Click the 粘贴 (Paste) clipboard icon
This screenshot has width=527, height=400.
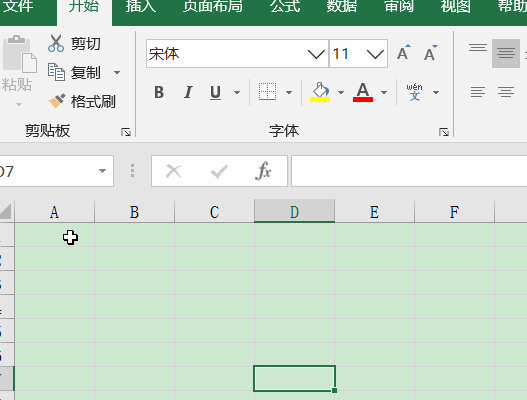[19, 54]
